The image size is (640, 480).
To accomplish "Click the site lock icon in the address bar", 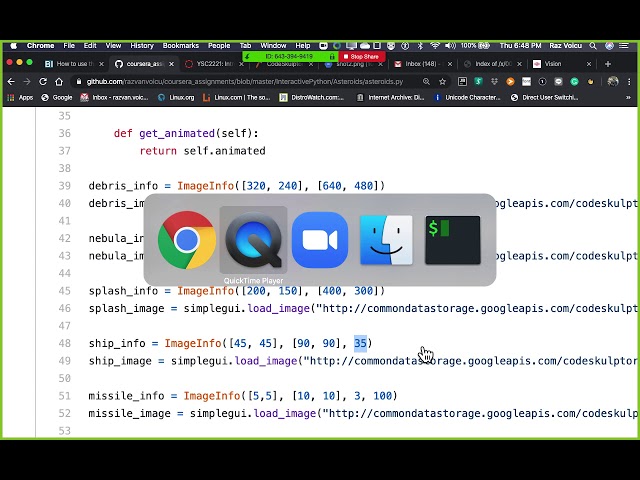I will (78, 82).
